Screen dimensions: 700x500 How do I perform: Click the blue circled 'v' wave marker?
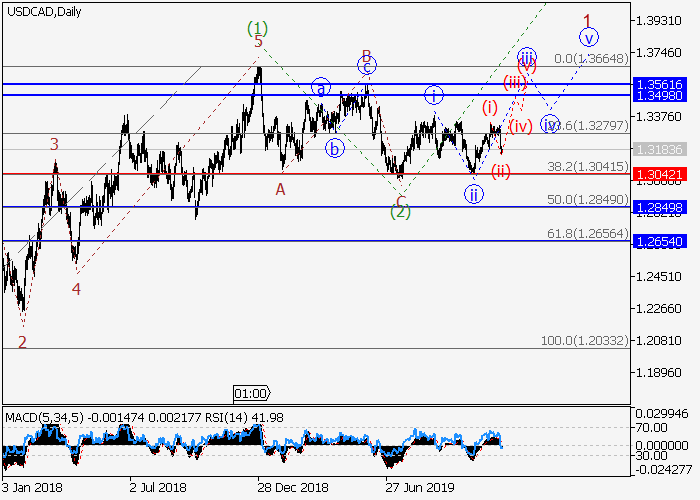(x=589, y=38)
